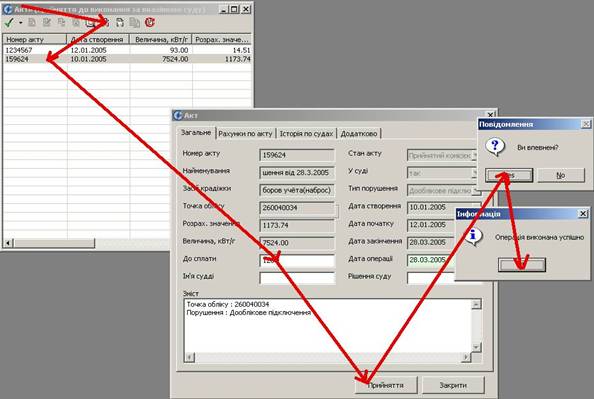Click the 'До сплати' input field
The height and width of the screenshot is (399, 594).
click(x=297, y=260)
